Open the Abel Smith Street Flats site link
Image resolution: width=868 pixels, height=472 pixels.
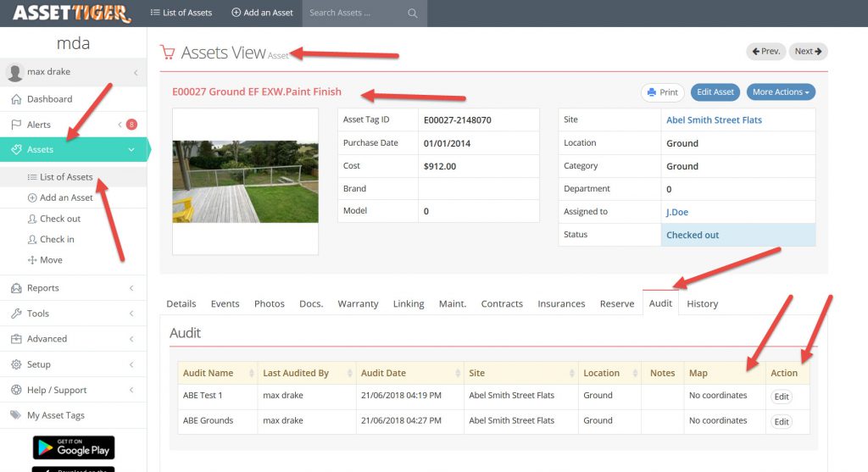pyautogui.click(x=714, y=120)
